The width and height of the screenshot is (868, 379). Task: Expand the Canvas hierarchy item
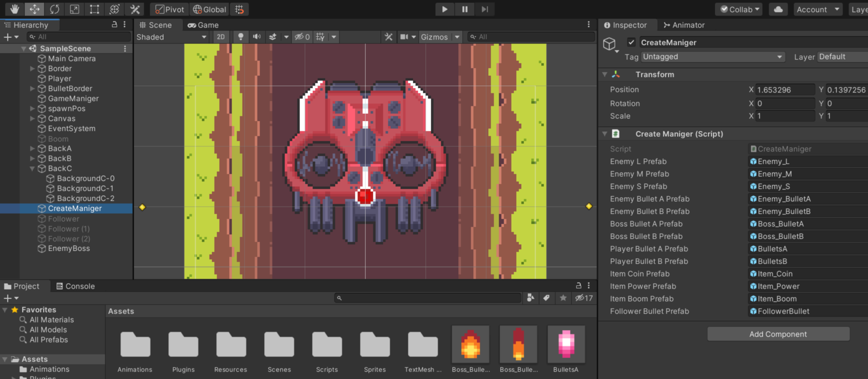(32, 118)
